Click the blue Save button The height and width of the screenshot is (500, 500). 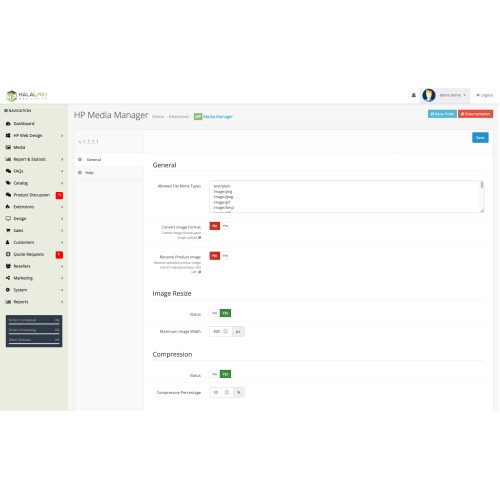[480, 138]
